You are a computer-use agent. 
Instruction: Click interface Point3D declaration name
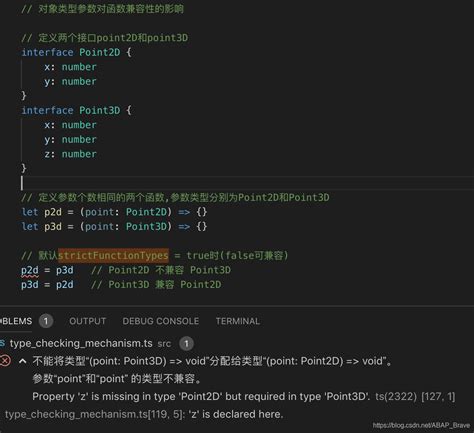click(x=99, y=110)
